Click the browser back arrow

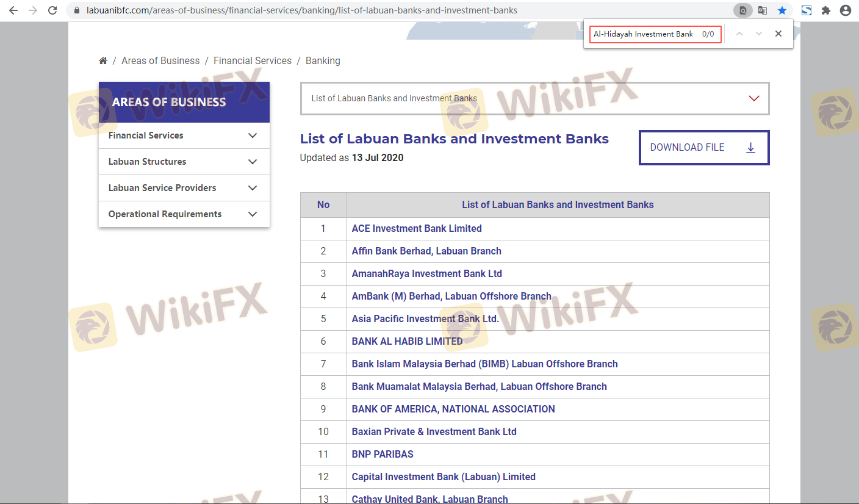(x=13, y=10)
